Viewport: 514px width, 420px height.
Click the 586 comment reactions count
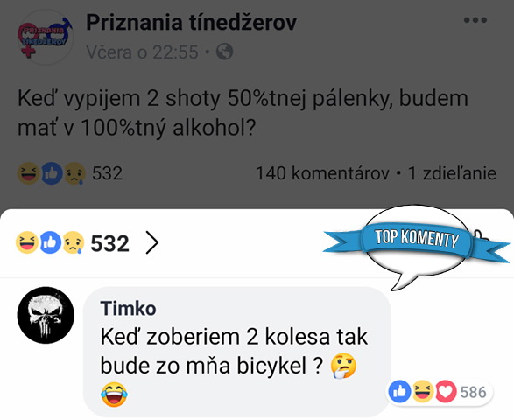(x=473, y=392)
